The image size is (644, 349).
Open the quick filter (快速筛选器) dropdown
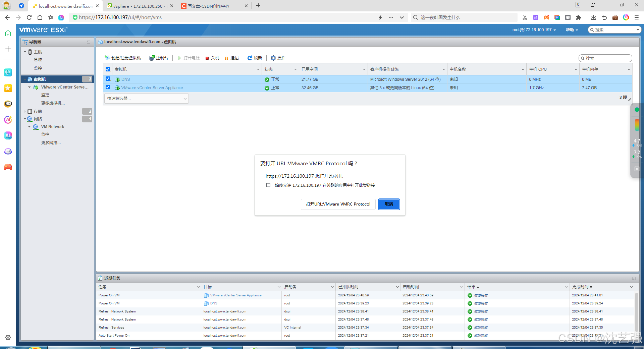[x=147, y=99]
